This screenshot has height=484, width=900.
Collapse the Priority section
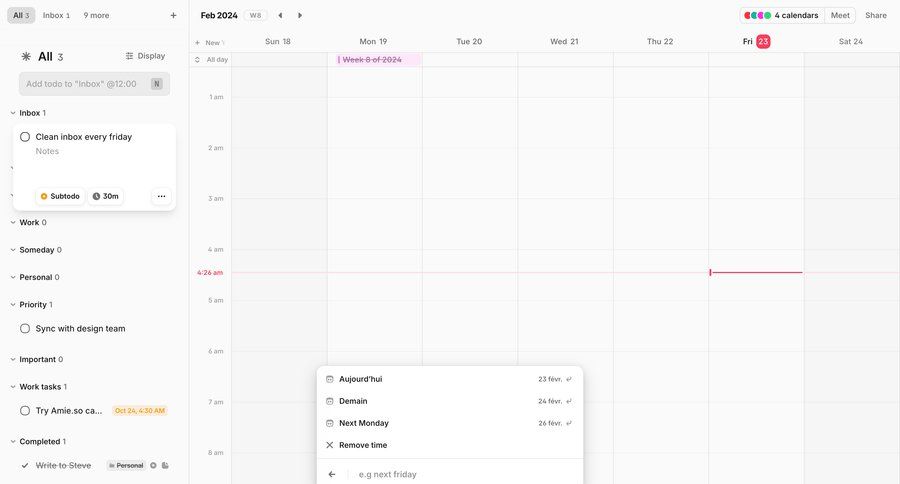pyautogui.click(x=13, y=305)
